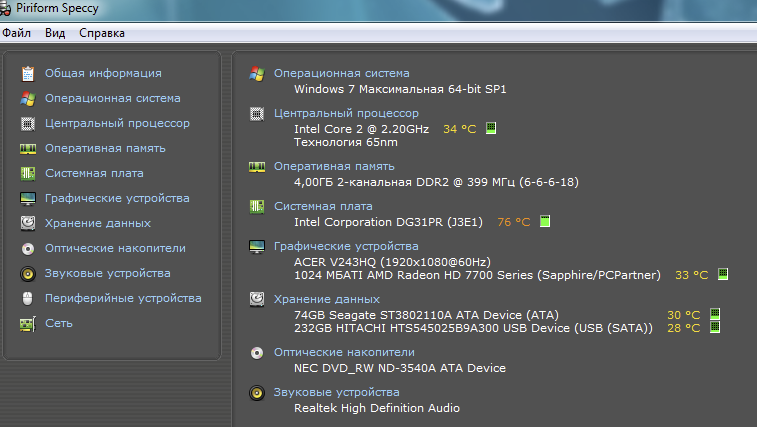Image resolution: width=758 pixels, height=427 pixels.
Task: Click the RAM stick icon in sidebar
Action: pos(28,149)
